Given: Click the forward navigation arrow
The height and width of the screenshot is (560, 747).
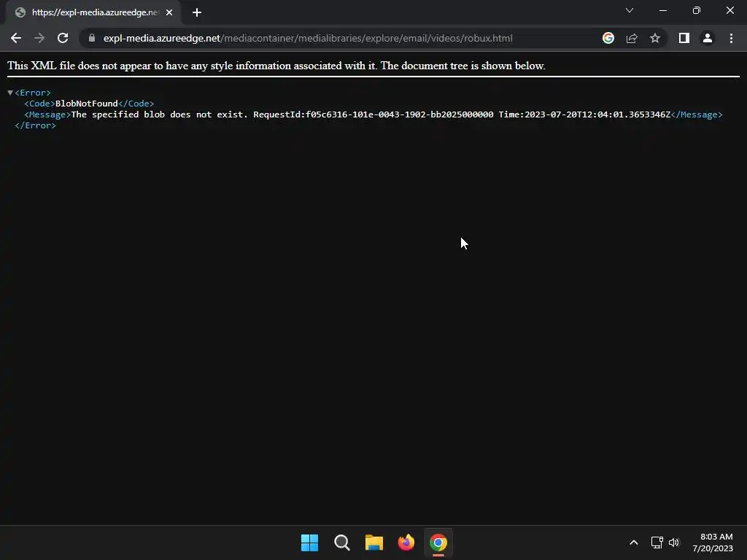Looking at the screenshot, I should coord(39,38).
